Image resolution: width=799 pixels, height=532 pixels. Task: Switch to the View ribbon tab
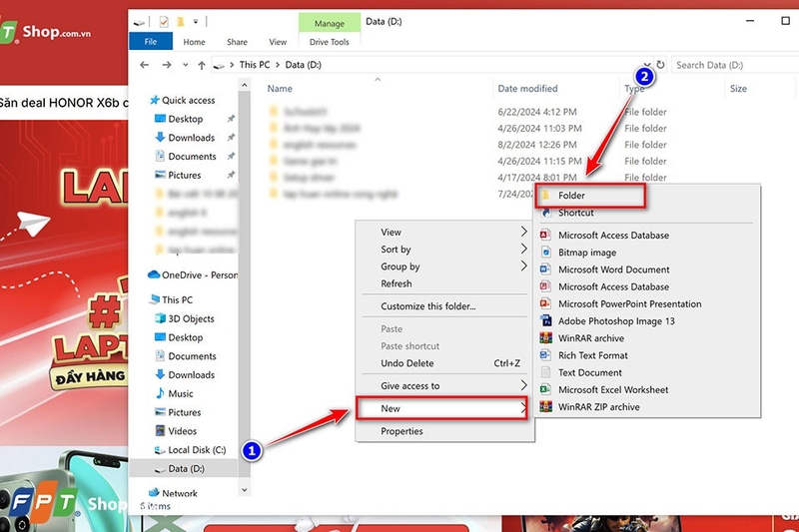[278, 42]
